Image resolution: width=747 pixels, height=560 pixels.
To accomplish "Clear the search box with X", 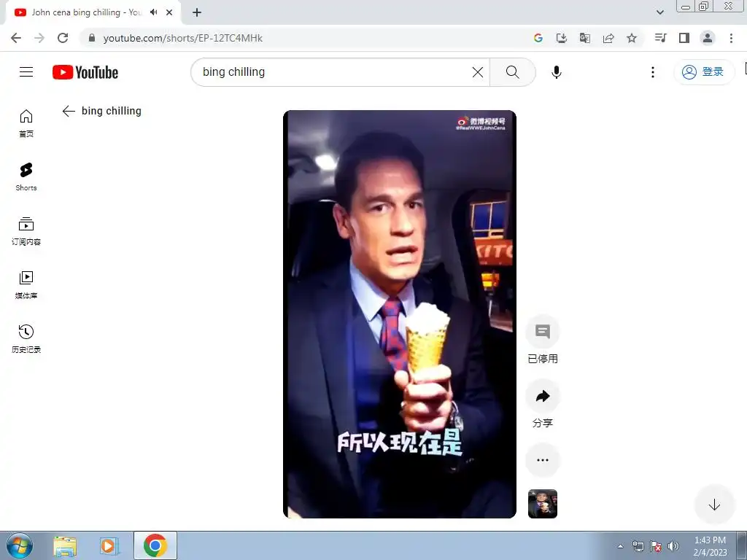I will point(477,72).
